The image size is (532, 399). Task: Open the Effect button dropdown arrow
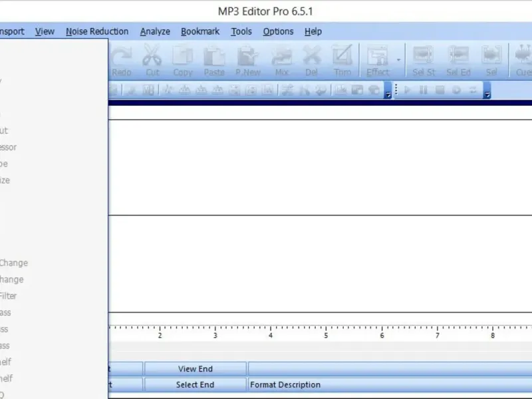pyautogui.click(x=398, y=60)
